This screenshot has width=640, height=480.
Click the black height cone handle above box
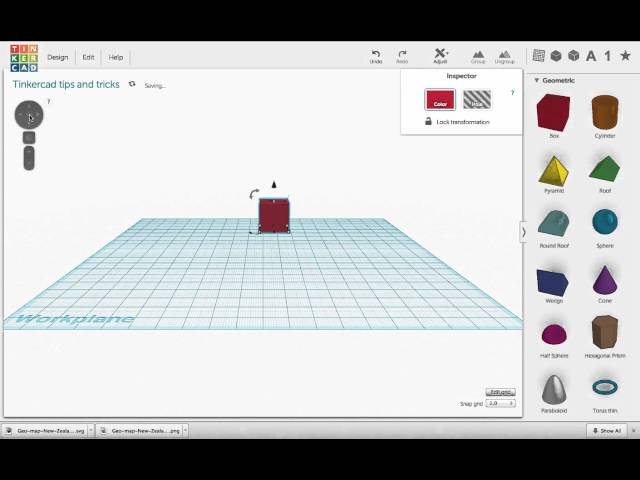tap(274, 184)
